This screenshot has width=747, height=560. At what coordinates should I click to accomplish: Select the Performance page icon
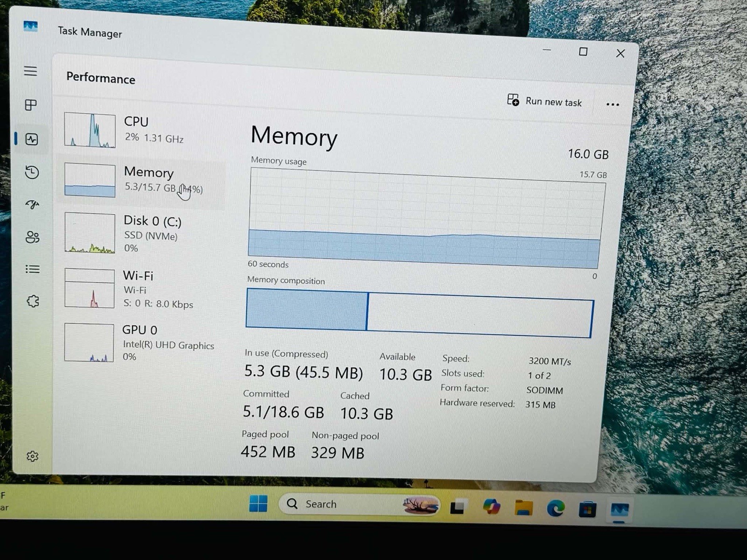[x=32, y=139]
